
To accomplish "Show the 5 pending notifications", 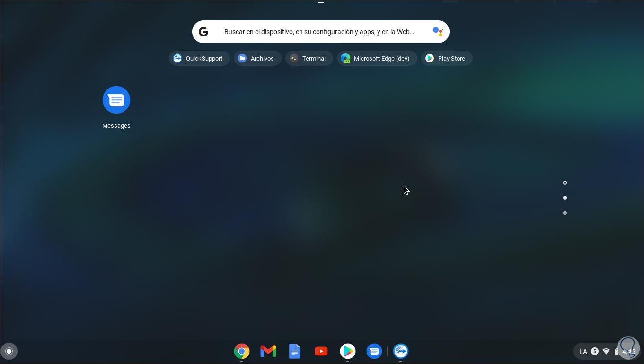I will click(x=595, y=351).
